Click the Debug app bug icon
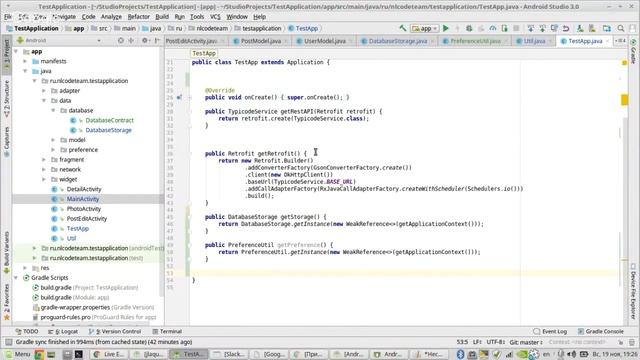Image resolution: width=640 pixels, height=360 pixels. point(469,28)
